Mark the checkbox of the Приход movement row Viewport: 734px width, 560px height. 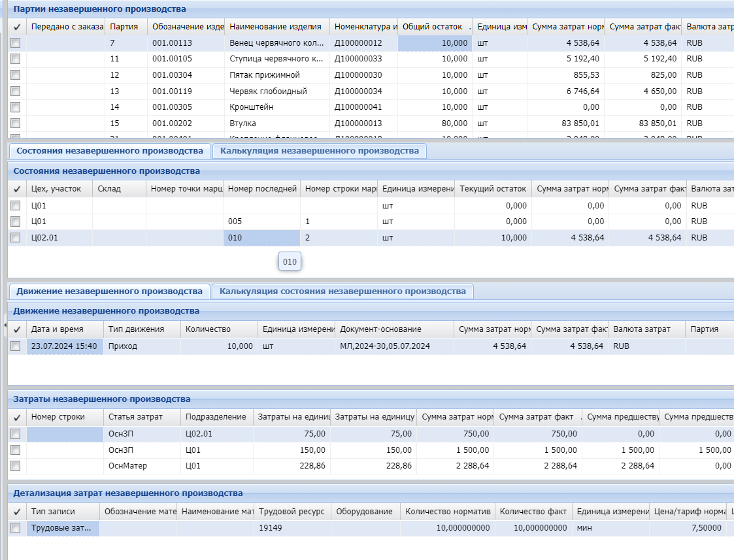[x=16, y=346]
